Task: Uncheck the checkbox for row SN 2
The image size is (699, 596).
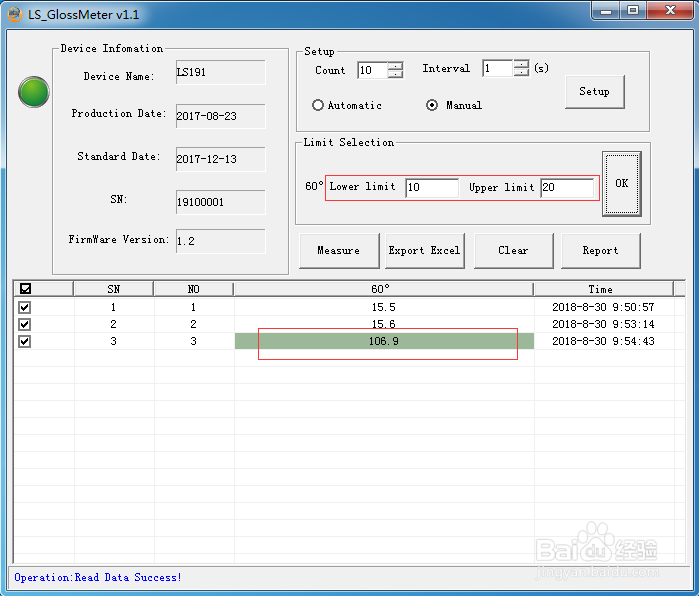Action: pos(25,324)
